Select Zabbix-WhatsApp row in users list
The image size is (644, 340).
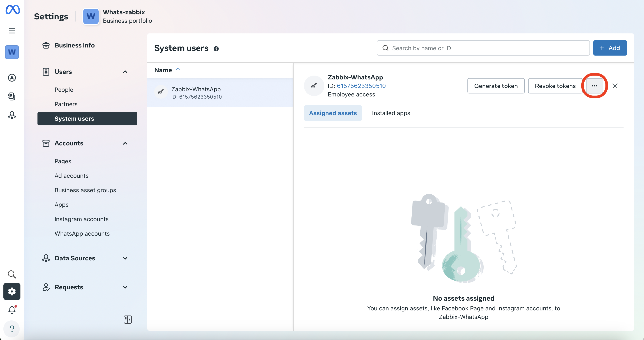click(220, 92)
